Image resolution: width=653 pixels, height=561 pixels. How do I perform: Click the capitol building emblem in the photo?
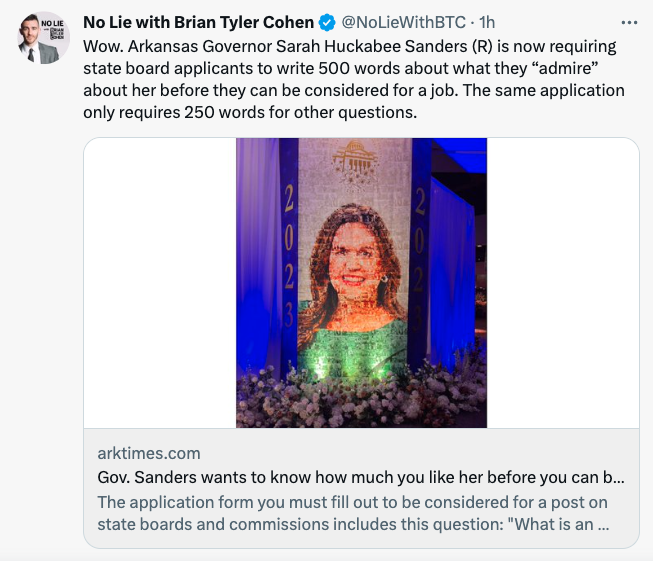(355, 159)
